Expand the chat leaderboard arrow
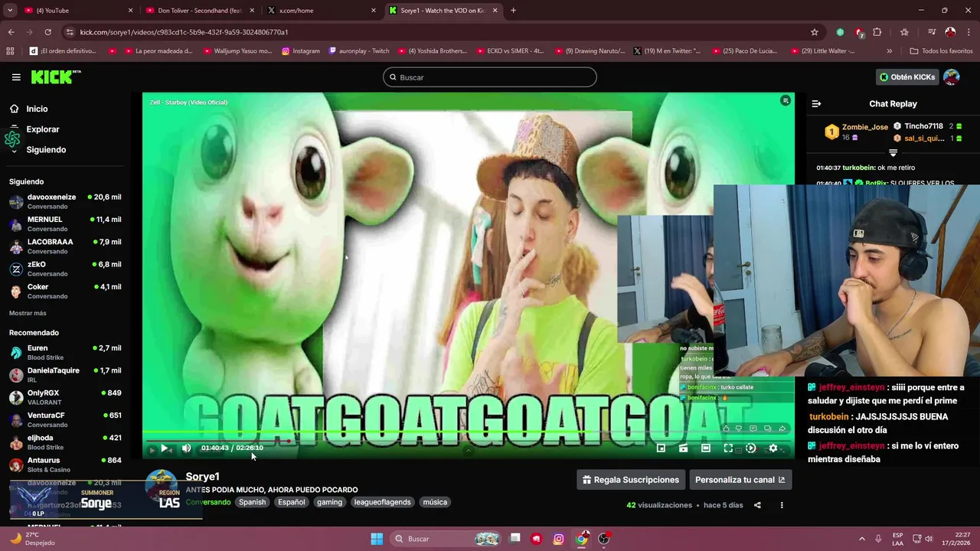The height and width of the screenshot is (551, 980). click(893, 153)
